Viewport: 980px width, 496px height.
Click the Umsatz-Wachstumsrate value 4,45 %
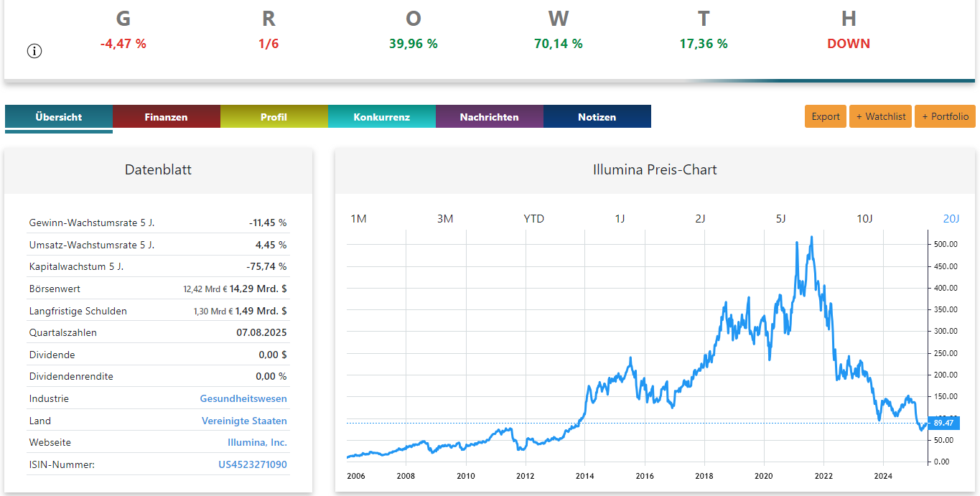[x=271, y=245]
